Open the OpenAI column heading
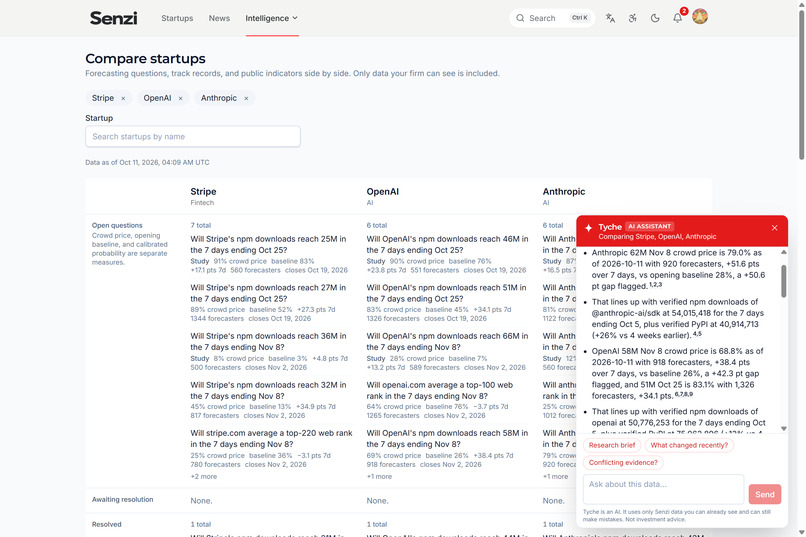806x537 pixels. click(x=382, y=191)
